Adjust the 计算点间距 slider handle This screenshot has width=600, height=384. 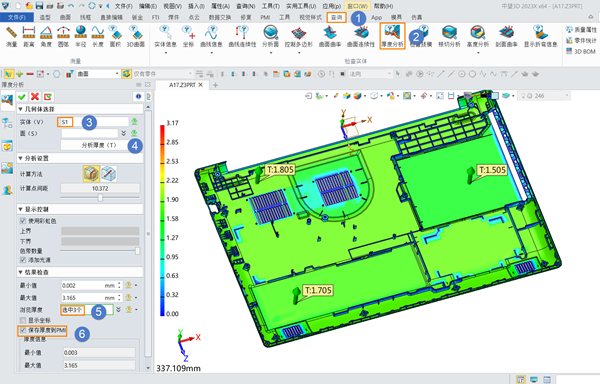pos(100,198)
